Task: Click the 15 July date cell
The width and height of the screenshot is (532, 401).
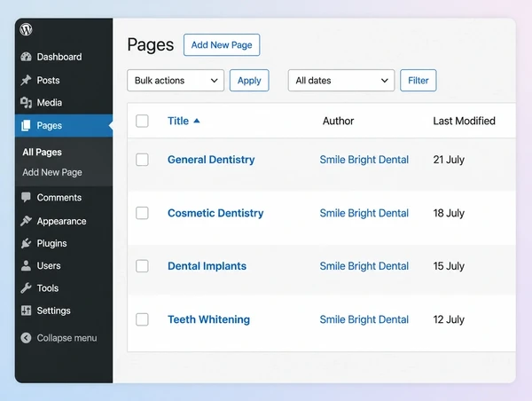Action: coord(449,266)
